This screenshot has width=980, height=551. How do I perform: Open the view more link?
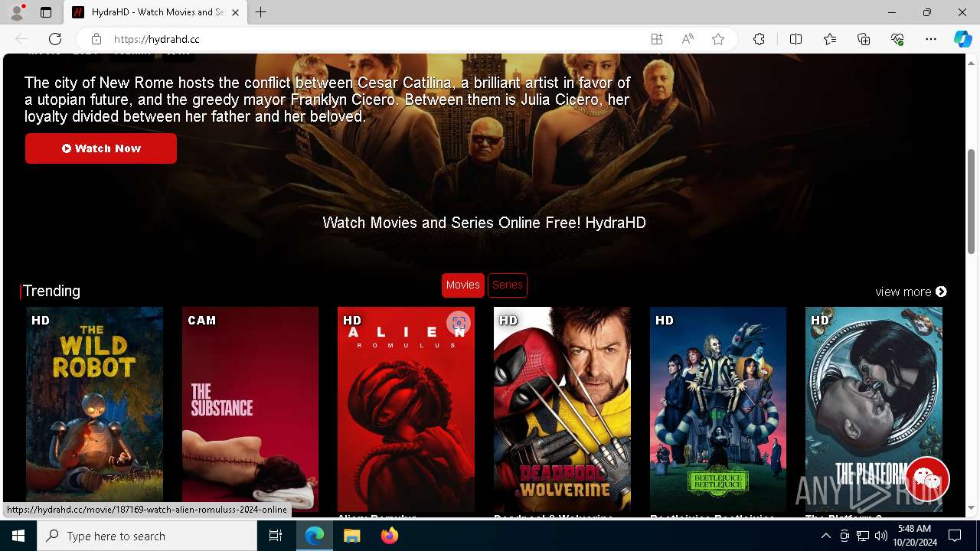[911, 292]
